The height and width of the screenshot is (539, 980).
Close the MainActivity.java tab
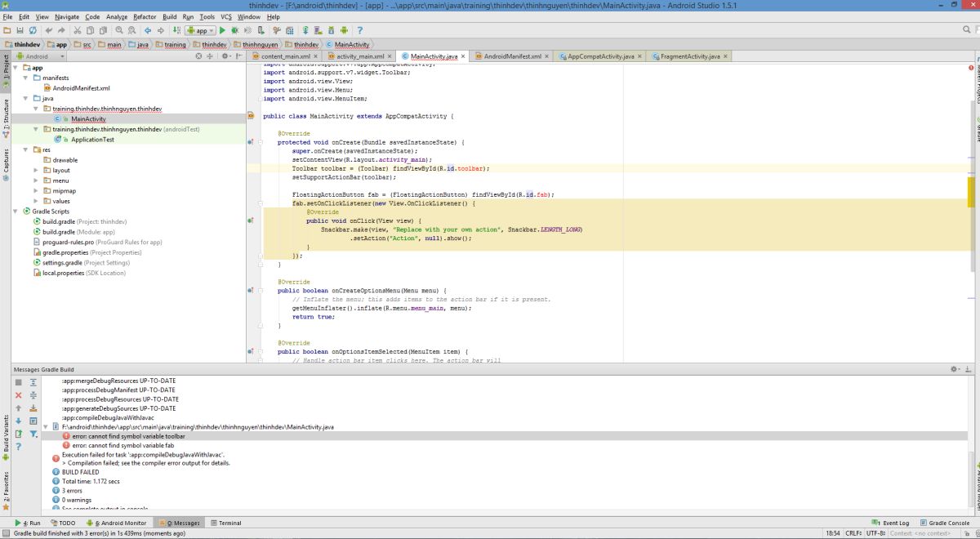(x=464, y=56)
